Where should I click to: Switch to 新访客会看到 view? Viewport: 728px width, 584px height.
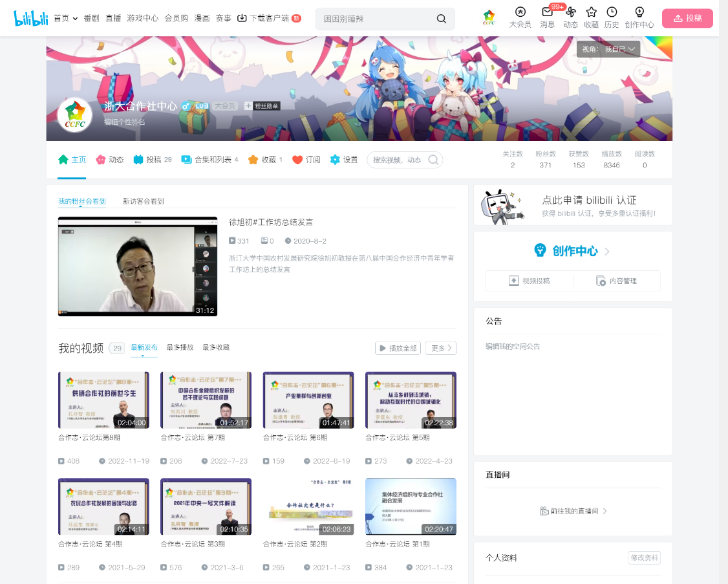pos(143,201)
